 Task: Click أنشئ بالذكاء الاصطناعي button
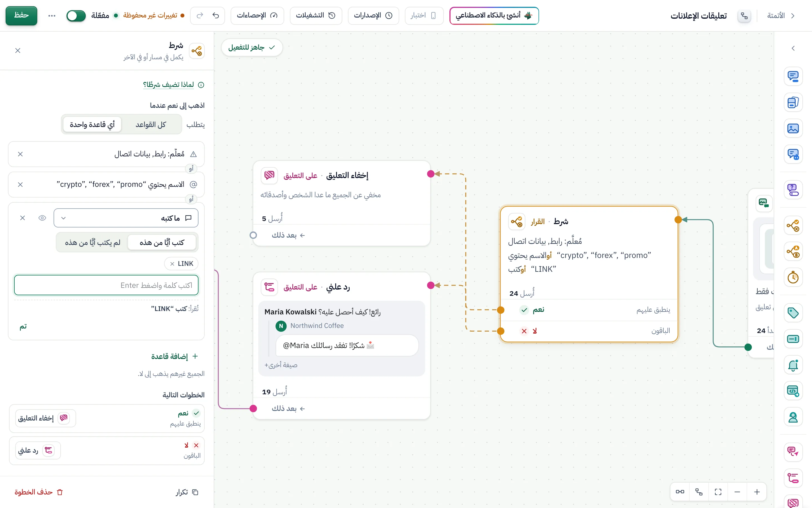pyautogui.click(x=494, y=16)
